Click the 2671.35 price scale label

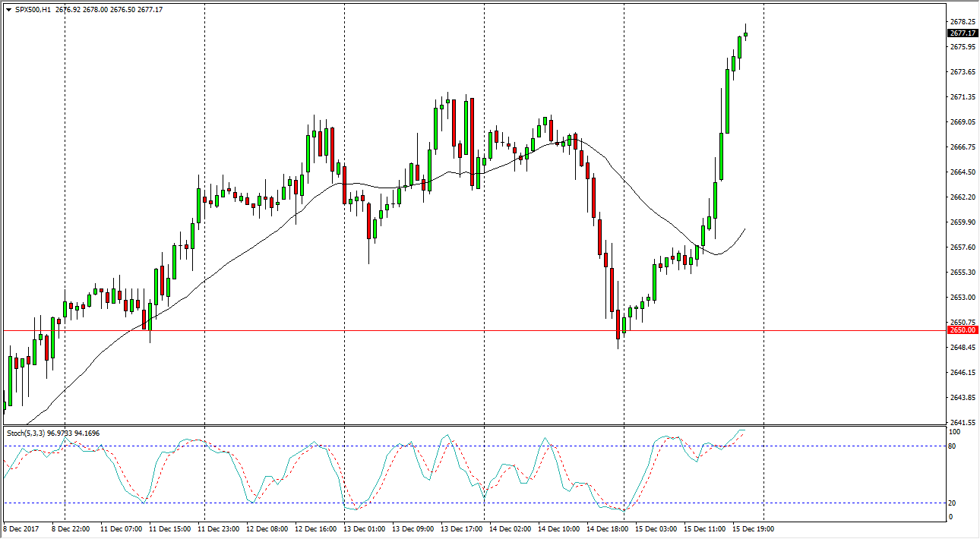tap(962, 97)
